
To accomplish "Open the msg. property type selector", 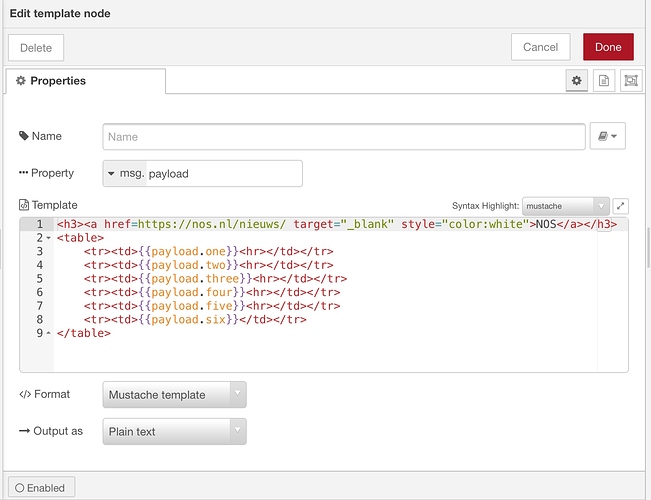I will coord(124,173).
